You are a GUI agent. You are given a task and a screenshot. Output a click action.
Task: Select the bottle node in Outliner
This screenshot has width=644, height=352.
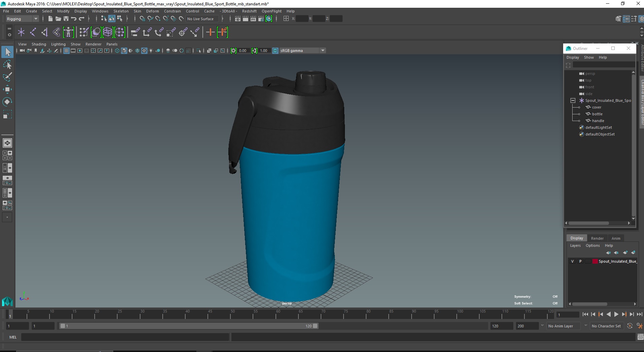[x=597, y=114]
